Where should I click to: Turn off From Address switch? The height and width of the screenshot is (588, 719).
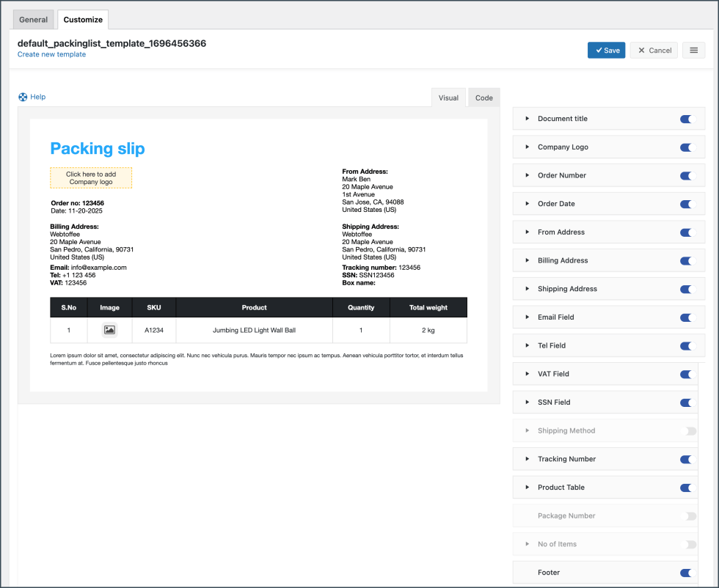tap(688, 233)
